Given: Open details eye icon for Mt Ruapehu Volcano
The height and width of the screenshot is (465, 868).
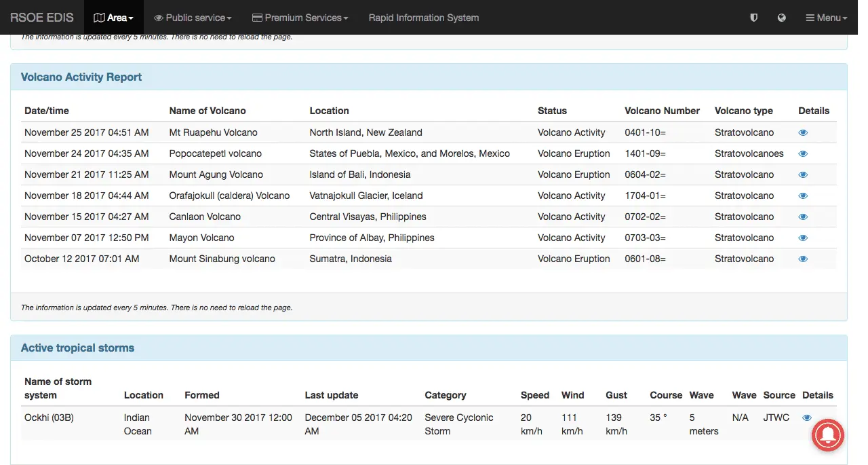Looking at the screenshot, I should pos(803,132).
